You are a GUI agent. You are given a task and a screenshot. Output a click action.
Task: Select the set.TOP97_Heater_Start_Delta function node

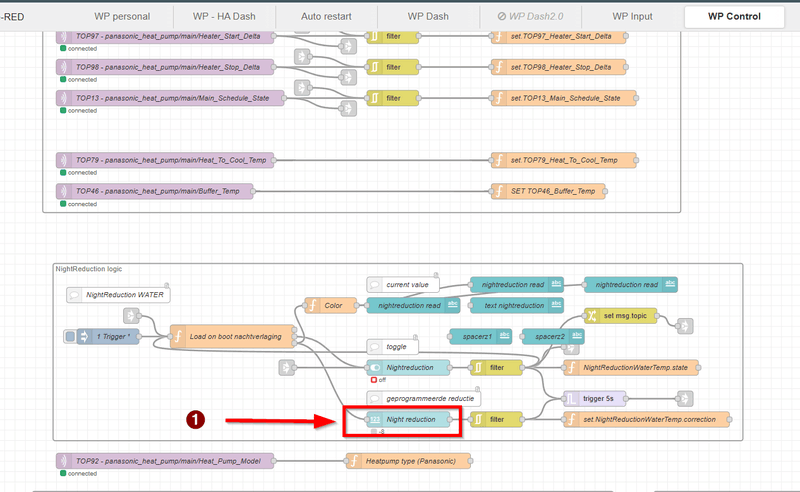point(559,36)
